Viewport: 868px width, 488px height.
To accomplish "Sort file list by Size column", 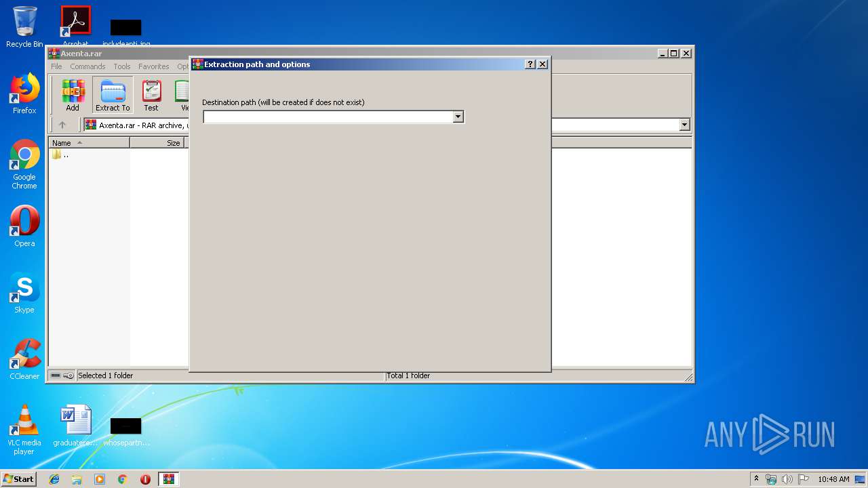I will [157, 143].
